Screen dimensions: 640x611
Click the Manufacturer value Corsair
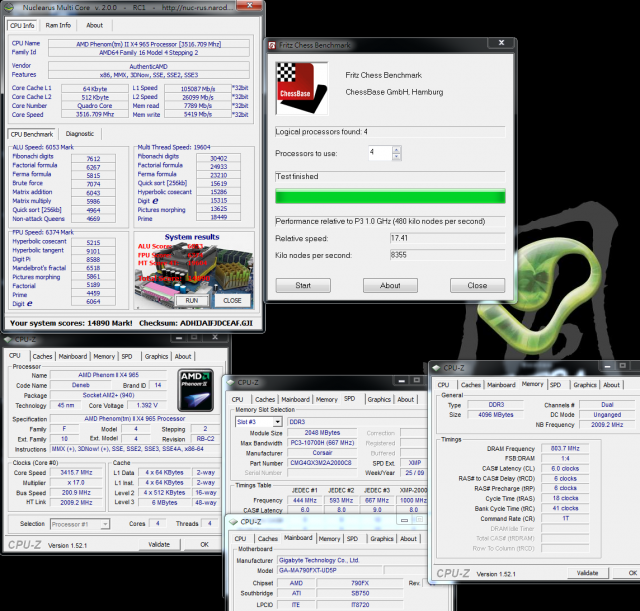coord(322,453)
